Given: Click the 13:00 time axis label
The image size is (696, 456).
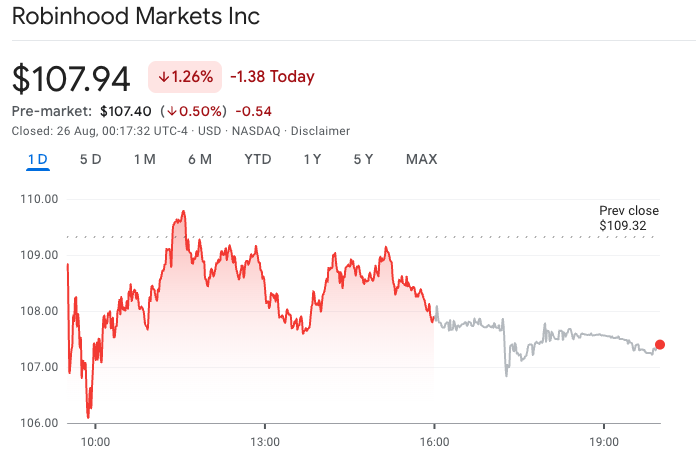Looking at the screenshot, I should (x=264, y=441).
